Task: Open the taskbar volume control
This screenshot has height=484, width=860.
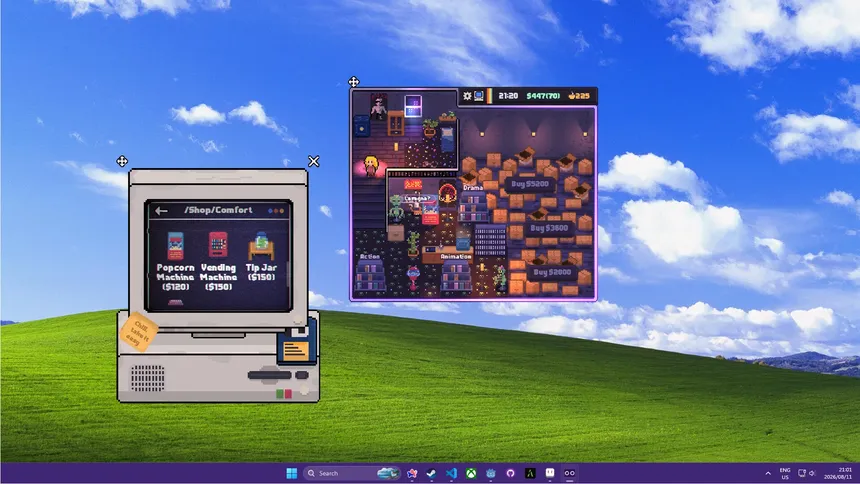Action: pos(812,473)
